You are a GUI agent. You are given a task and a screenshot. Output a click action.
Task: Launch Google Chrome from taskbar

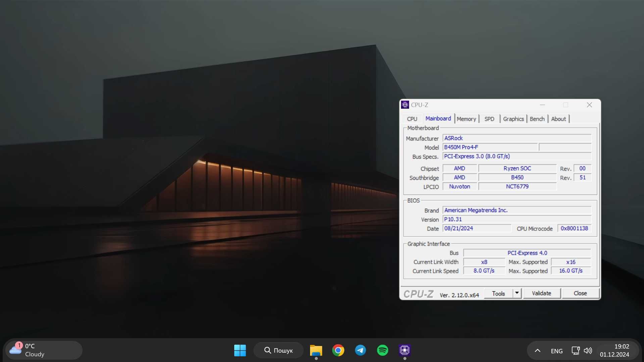pos(338,350)
